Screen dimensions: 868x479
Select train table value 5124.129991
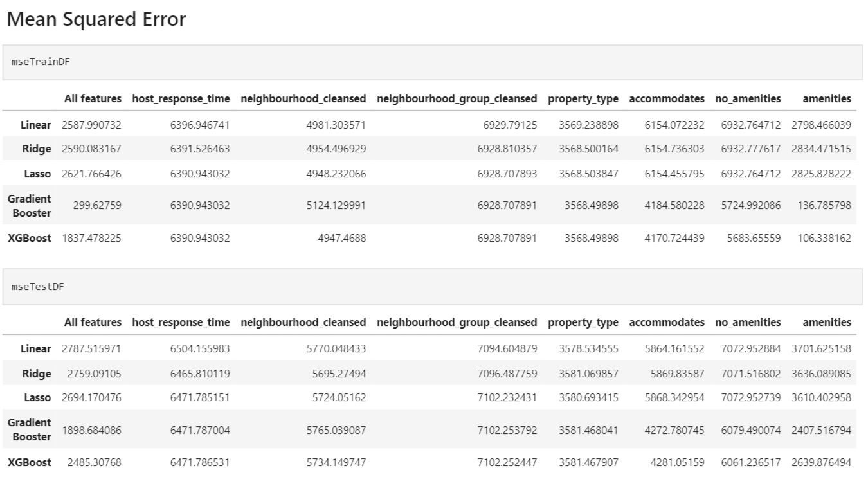click(336, 206)
